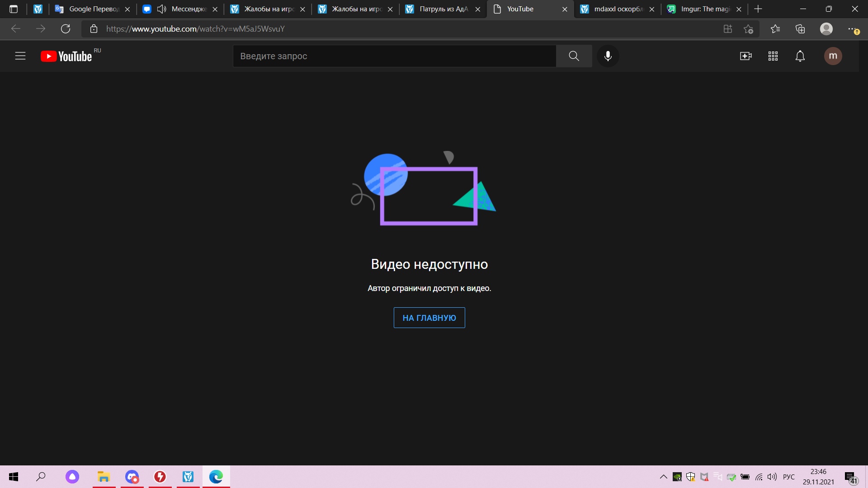Open the notifications bell
The width and height of the screenshot is (868, 488).
800,56
